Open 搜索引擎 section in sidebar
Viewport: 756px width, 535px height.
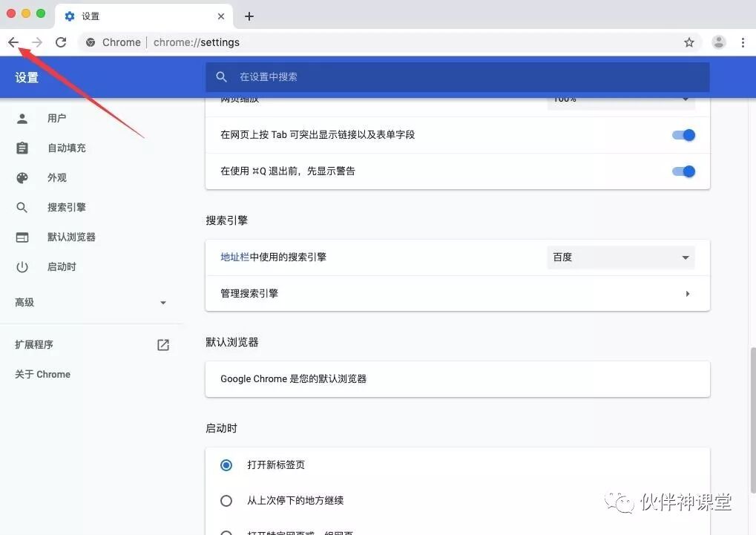(67, 208)
